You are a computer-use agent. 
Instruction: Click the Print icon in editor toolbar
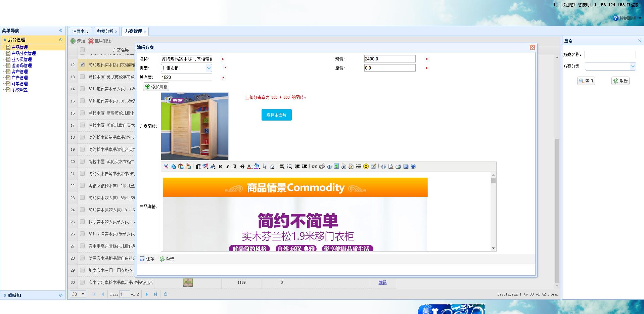coord(398,166)
